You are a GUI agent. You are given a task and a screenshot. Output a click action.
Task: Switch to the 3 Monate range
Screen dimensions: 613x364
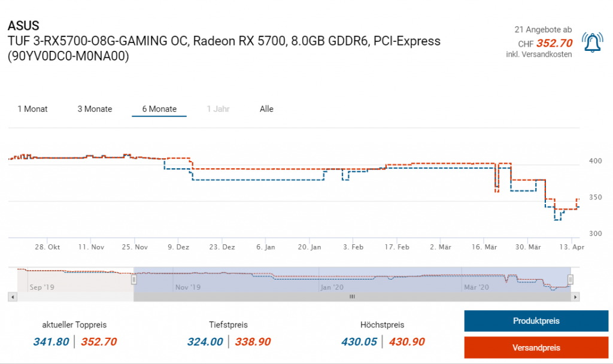click(x=95, y=109)
